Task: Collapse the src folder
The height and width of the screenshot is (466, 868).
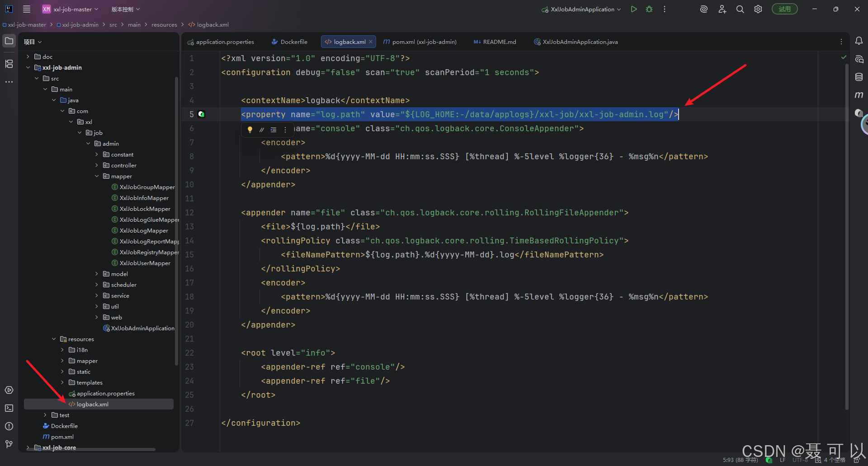Action: [x=37, y=78]
